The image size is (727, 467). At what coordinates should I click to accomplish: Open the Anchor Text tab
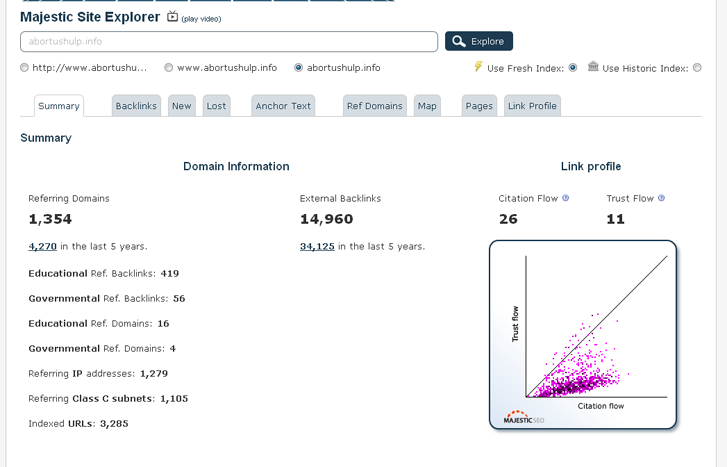coord(283,106)
